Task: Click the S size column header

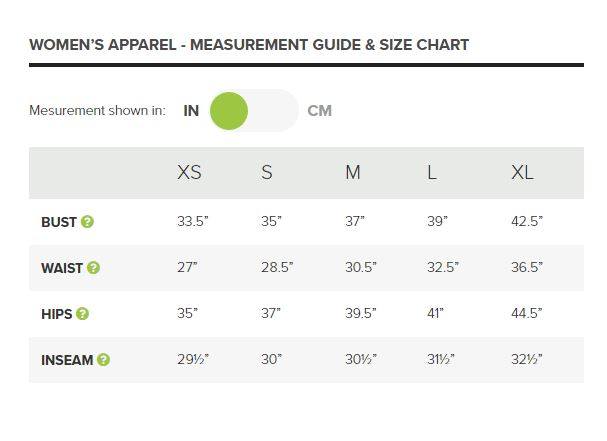Action: 267,172
